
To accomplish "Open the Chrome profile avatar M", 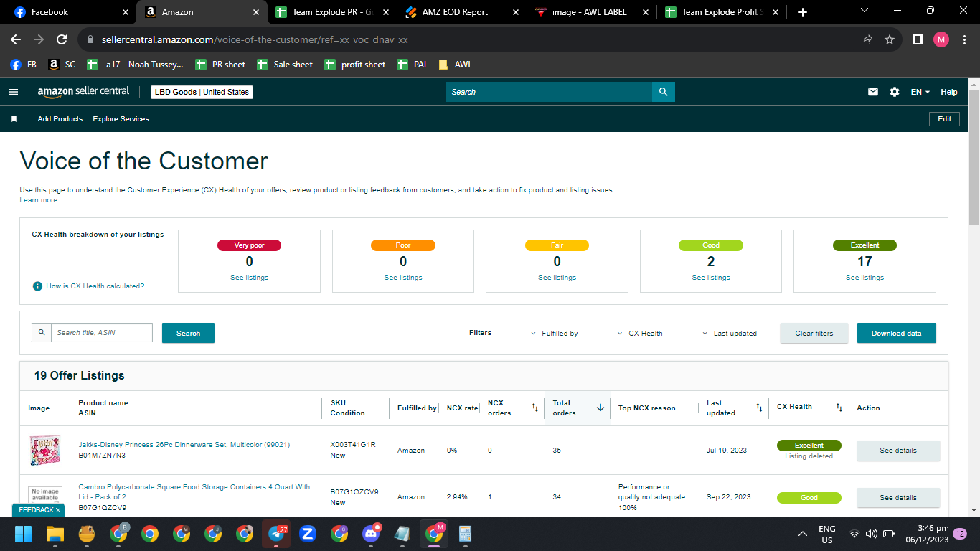I will pyautogui.click(x=941, y=39).
